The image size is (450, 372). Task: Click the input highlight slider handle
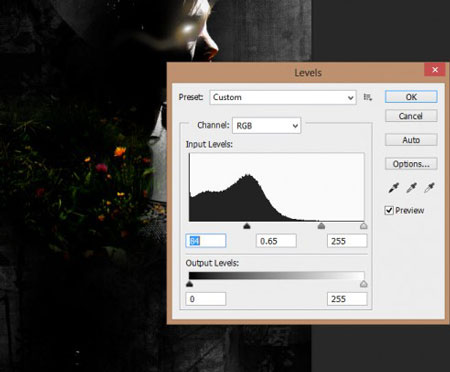(x=364, y=226)
